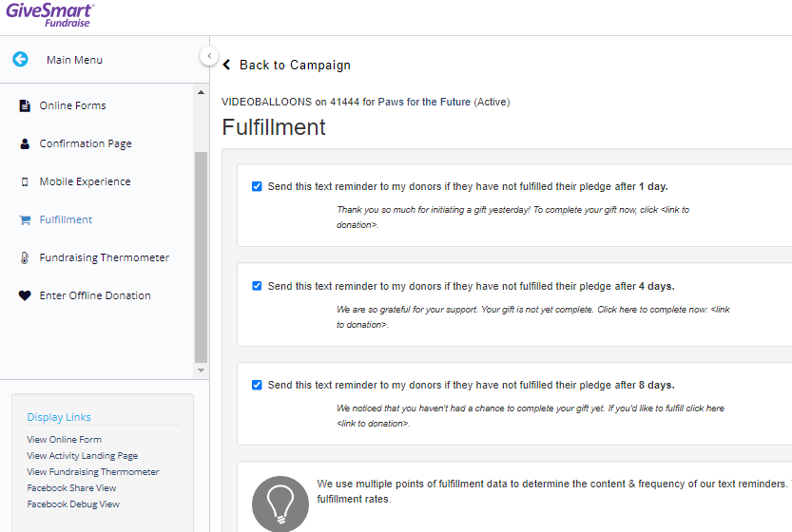Click the GiveSmart Fundraise logo
Viewport: 792px width, 532px height.
click(48, 14)
